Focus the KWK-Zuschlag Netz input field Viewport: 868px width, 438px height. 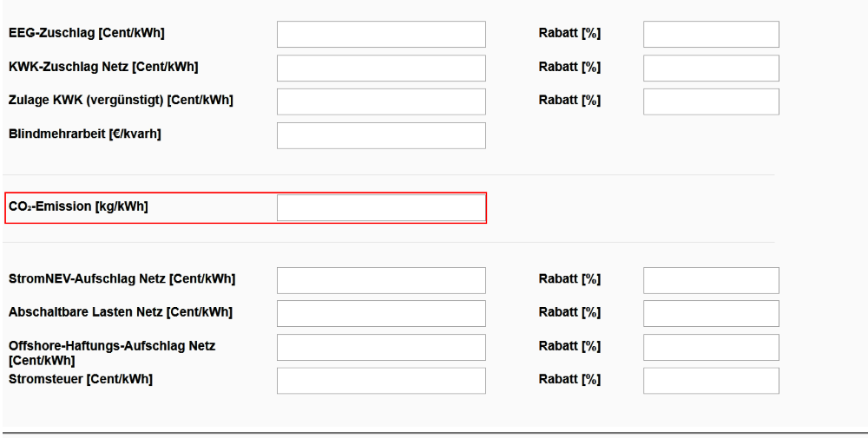coord(381,68)
